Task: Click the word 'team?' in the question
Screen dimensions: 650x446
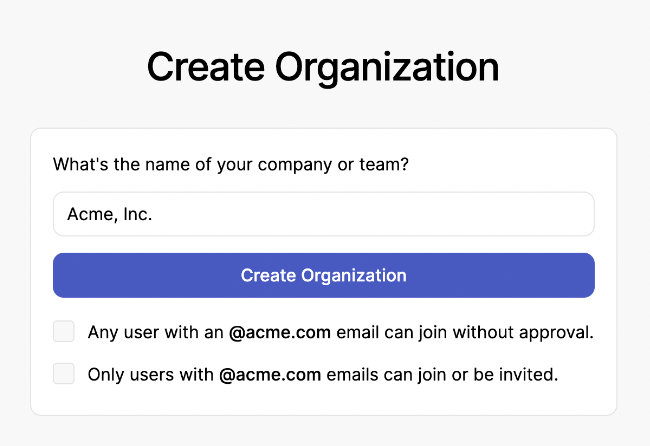Action: (384, 165)
